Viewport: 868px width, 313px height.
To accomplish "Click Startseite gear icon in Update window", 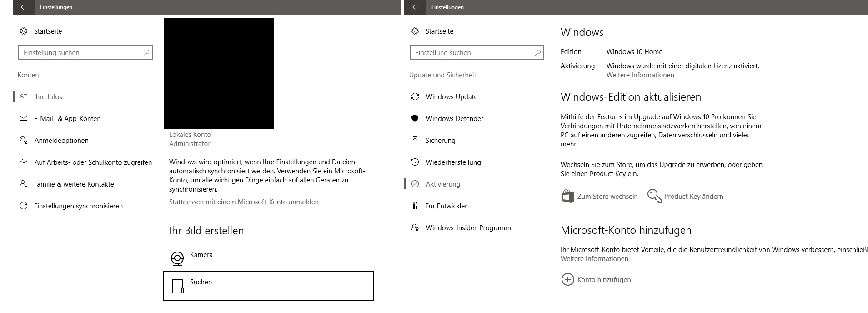I will pyautogui.click(x=415, y=31).
